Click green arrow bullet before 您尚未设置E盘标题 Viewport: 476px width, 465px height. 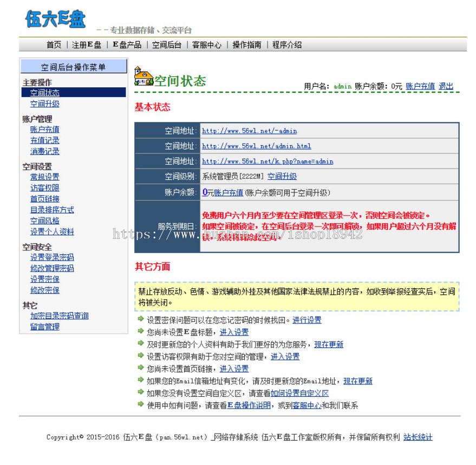pyautogui.click(x=141, y=331)
